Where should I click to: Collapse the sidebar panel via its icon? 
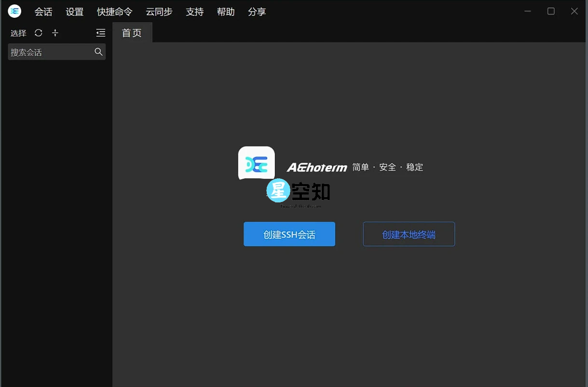pos(100,33)
